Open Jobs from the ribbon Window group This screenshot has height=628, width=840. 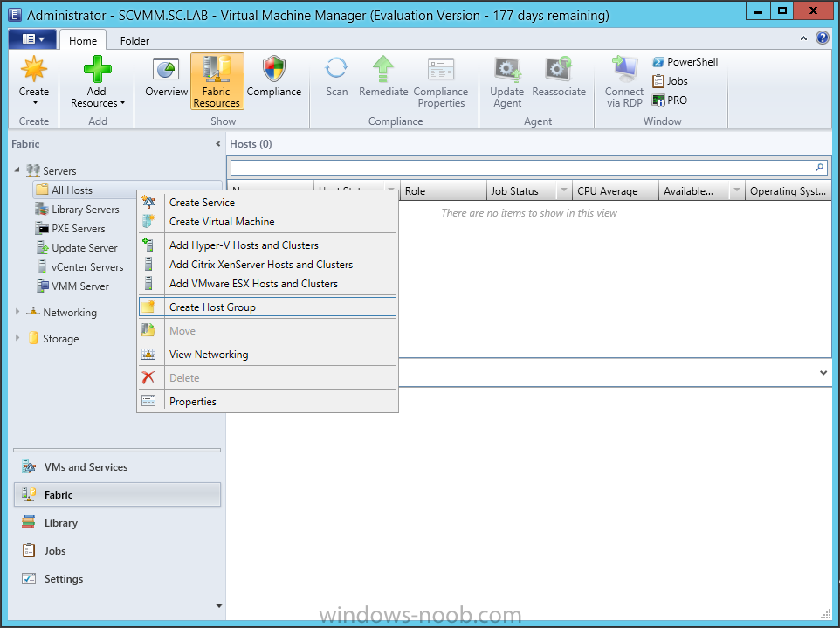pyautogui.click(x=670, y=81)
